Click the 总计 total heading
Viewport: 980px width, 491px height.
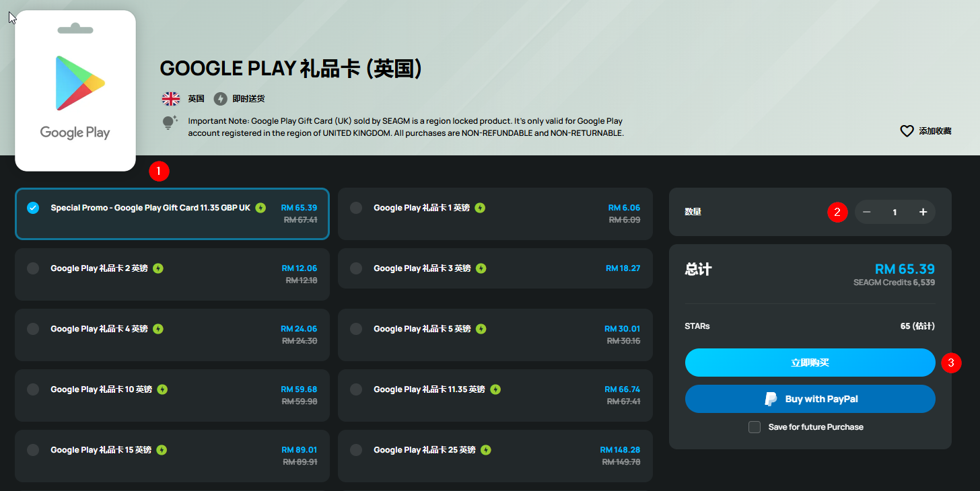tap(698, 270)
